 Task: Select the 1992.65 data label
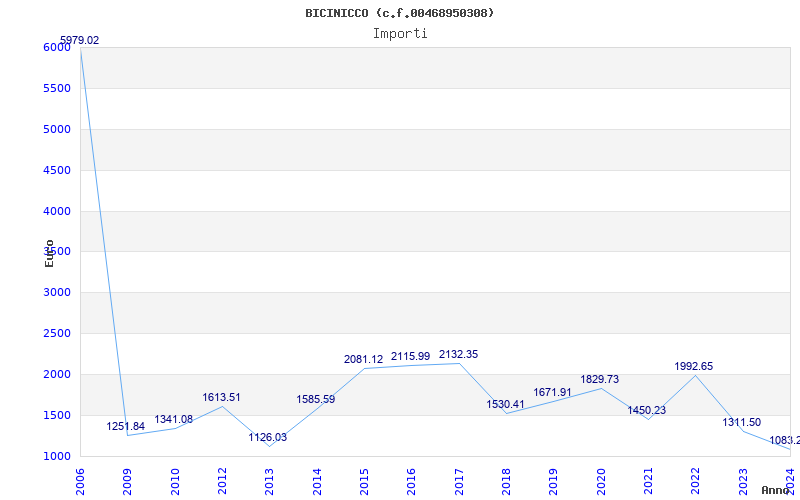tap(694, 367)
